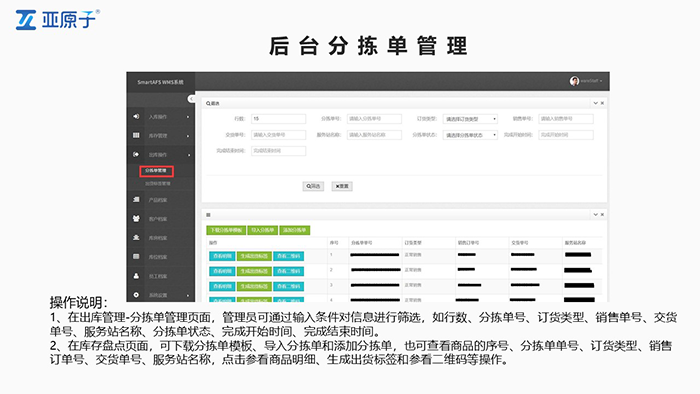Click 导入分拣单 button
Viewport: 700px width, 394px height.
coord(262,230)
